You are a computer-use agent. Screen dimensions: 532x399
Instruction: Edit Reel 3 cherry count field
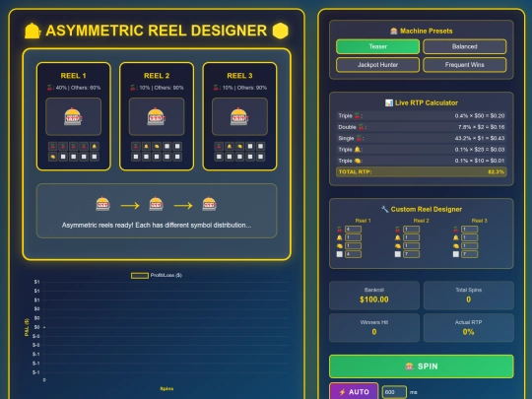[x=470, y=230]
